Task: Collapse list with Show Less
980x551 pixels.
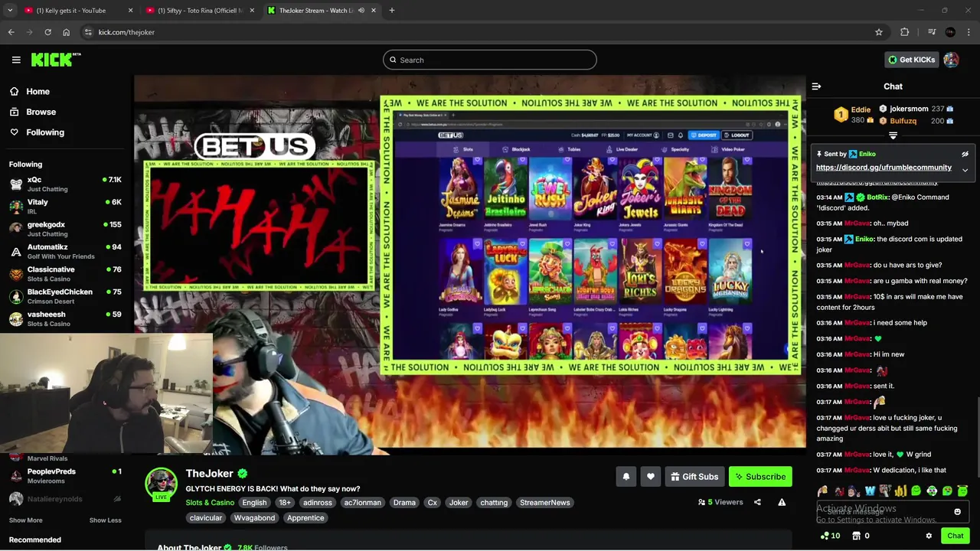Action: click(x=105, y=520)
